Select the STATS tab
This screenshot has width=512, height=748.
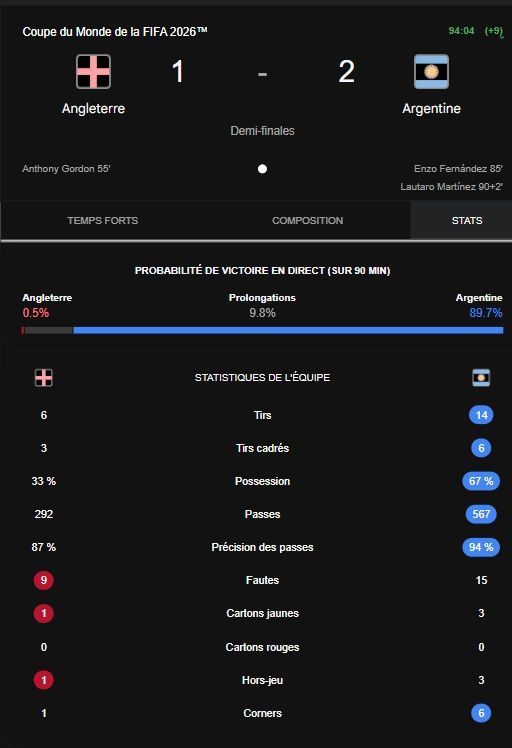467,220
